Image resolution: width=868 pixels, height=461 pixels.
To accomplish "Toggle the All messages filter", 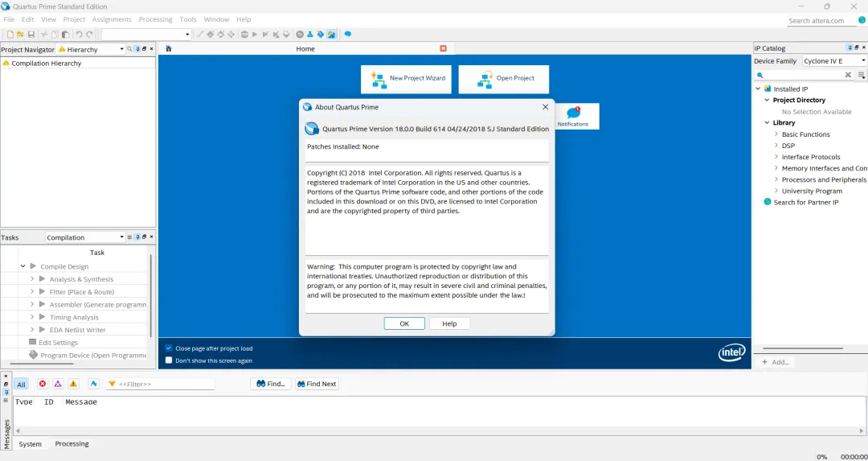I will 21,384.
